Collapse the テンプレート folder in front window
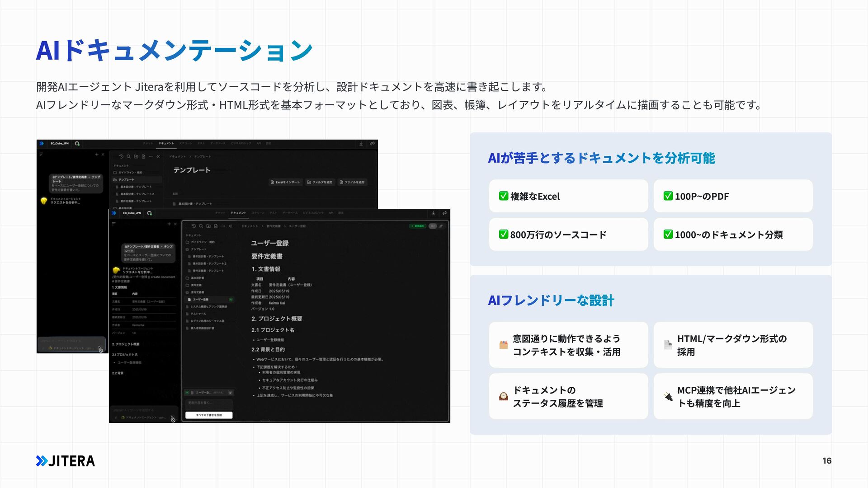The height and width of the screenshot is (488, 868). (x=196, y=249)
